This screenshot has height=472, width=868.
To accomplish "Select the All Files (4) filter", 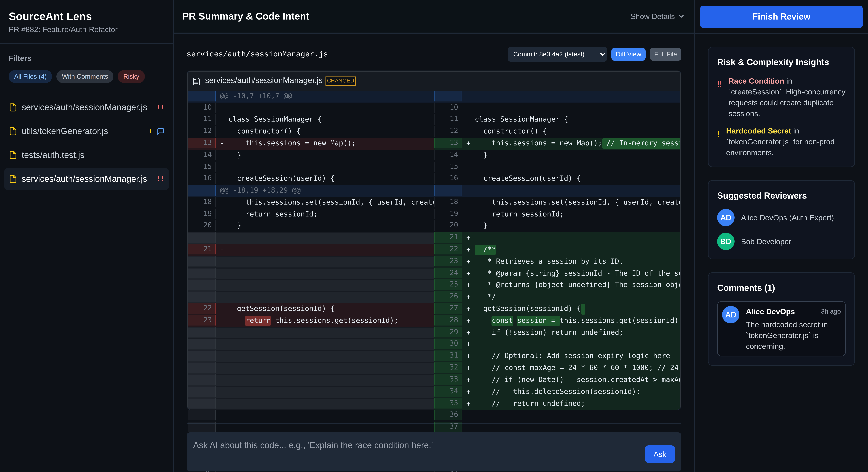I will coord(30,76).
